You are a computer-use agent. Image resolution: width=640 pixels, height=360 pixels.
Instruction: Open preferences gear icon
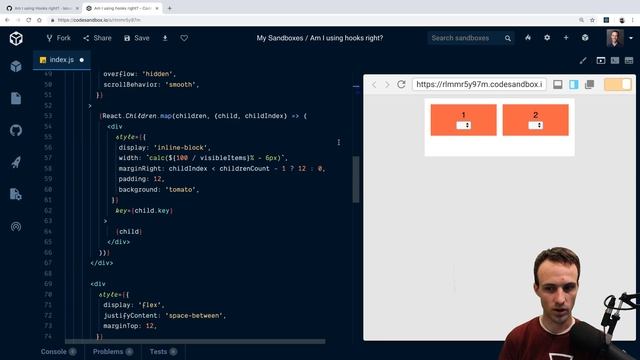(x=547, y=38)
